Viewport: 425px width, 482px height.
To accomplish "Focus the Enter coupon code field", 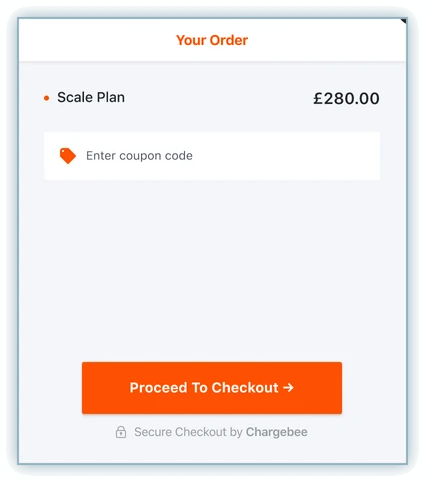I will [212, 156].
